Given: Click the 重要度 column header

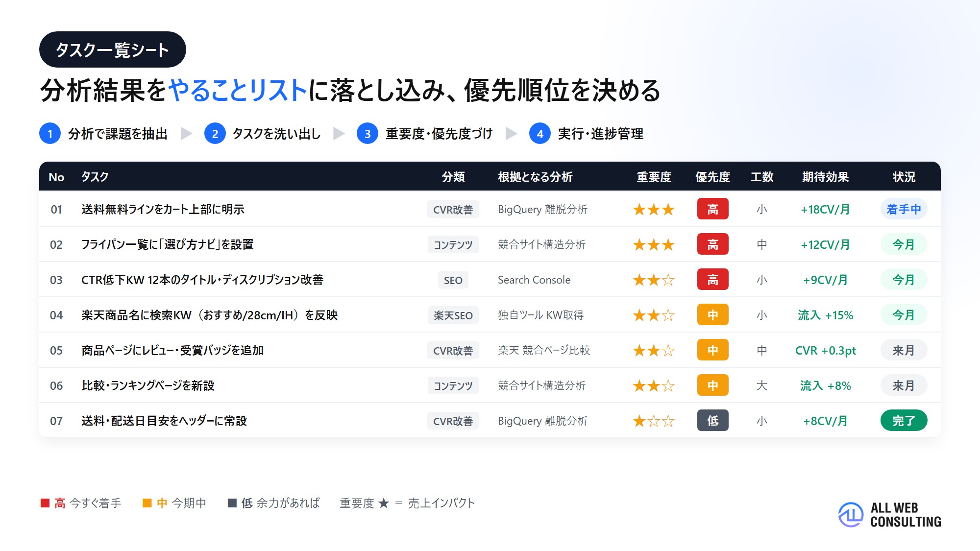Looking at the screenshot, I should pyautogui.click(x=654, y=177).
